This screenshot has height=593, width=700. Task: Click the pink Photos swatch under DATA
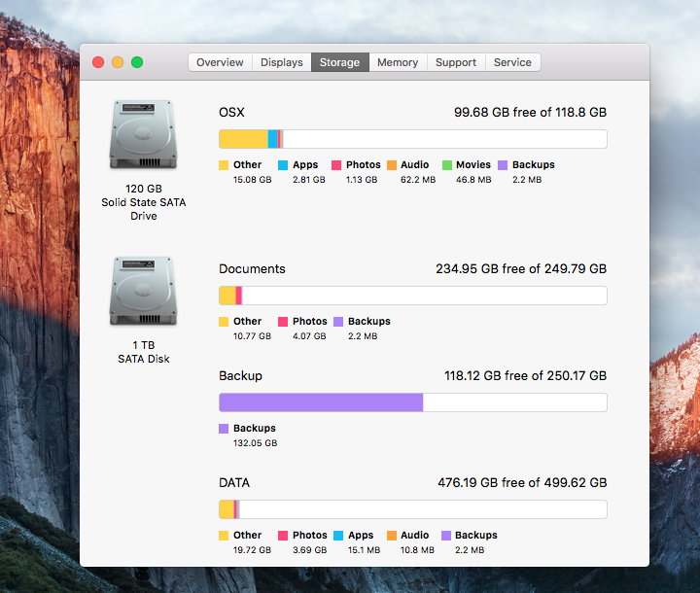coord(283,536)
